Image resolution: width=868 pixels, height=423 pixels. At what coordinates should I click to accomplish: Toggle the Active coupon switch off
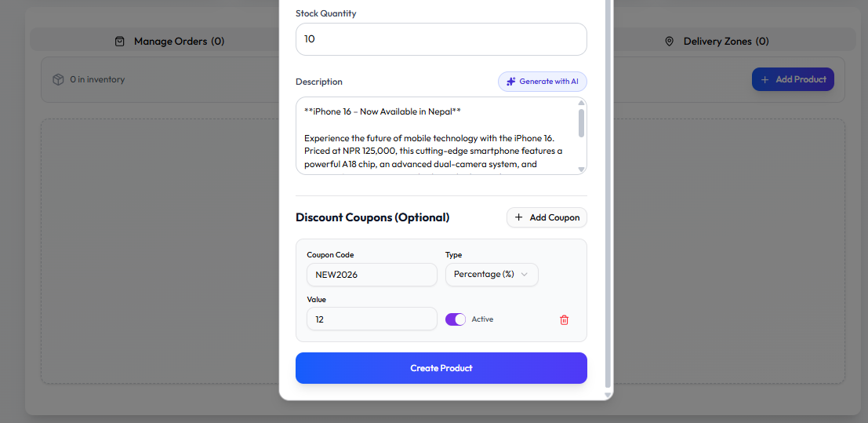click(x=456, y=319)
